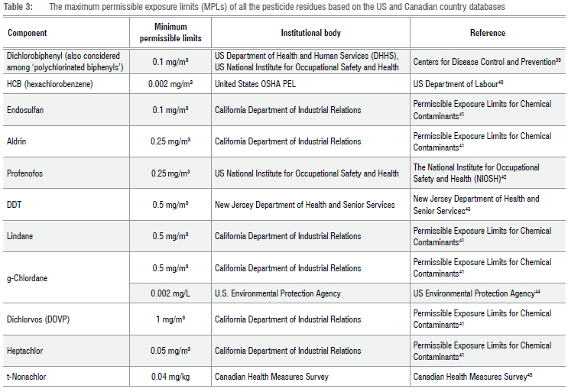Click the 'Component' column header
568x392 pixels.
coord(26,34)
